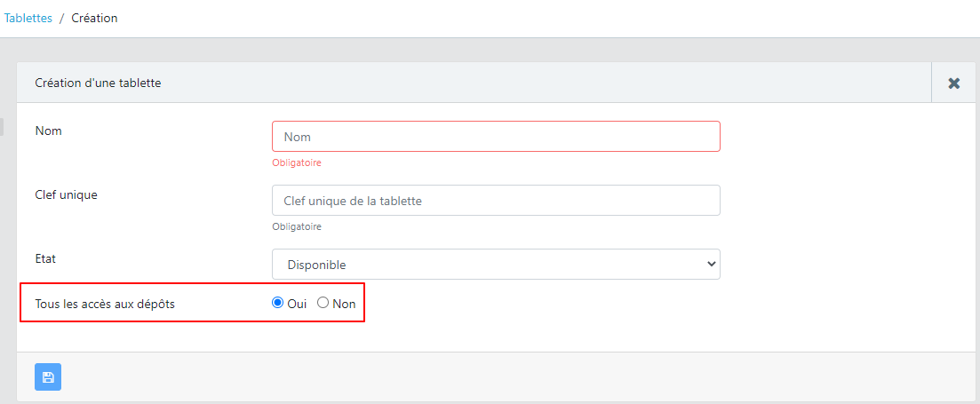Select the Oui radio button
The width and height of the screenshot is (980, 404).
(278, 303)
